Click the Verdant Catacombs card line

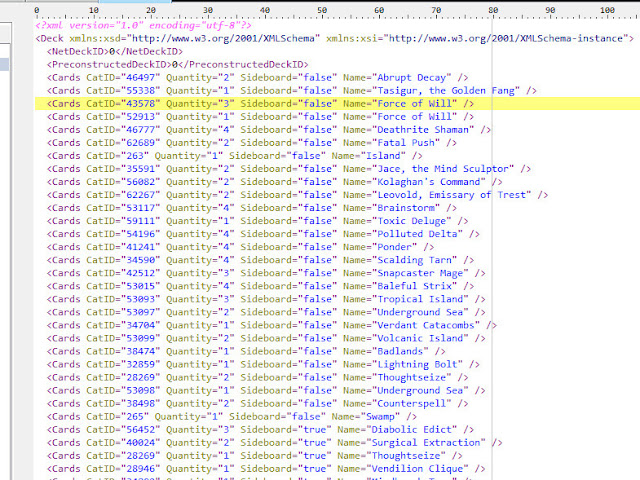click(x=271, y=326)
